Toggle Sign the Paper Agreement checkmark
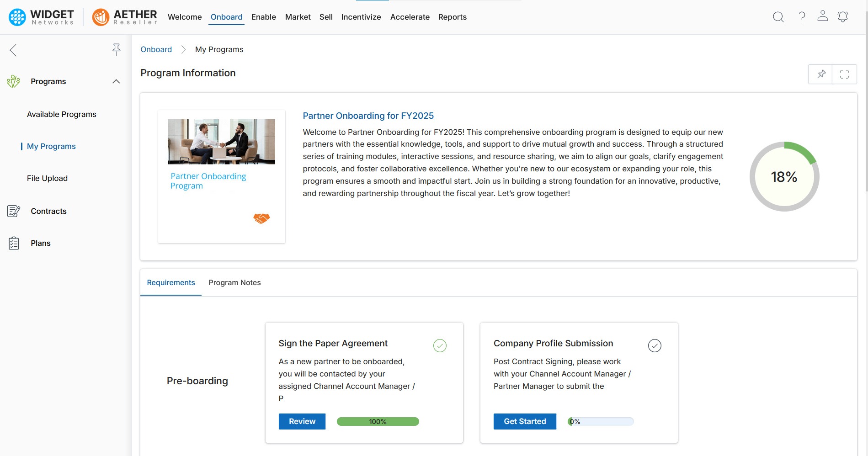Viewport: 868px width, 456px height. click(x=440, y=345)
